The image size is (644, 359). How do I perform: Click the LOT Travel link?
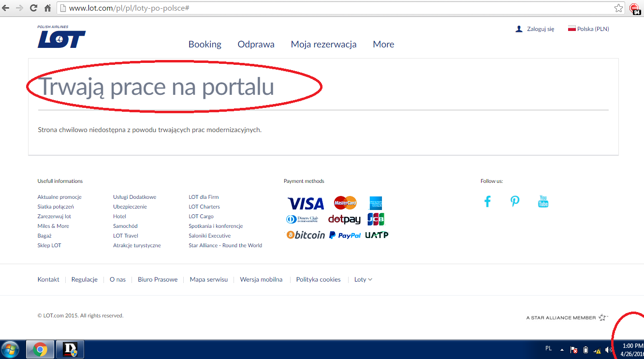tap(126, 236)
